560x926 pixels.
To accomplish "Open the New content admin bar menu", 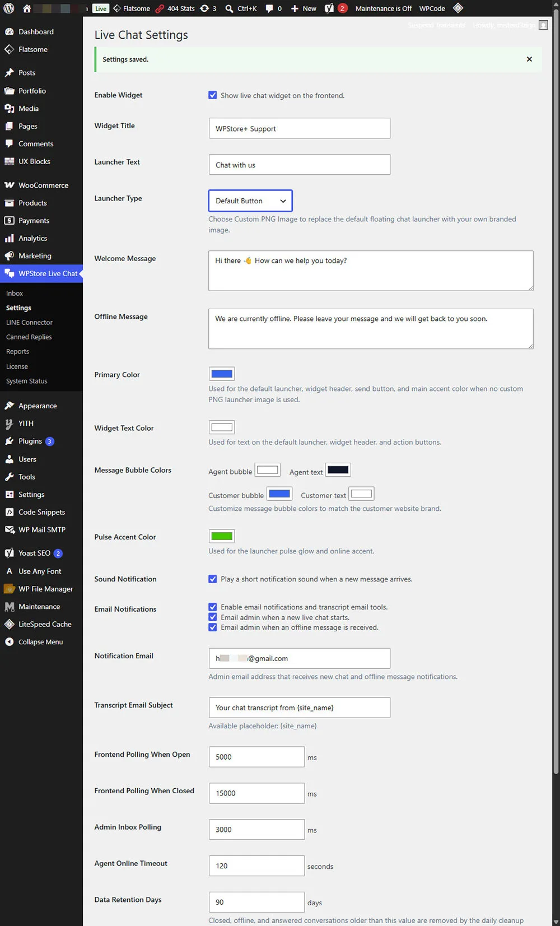I will [x=304, y=8].
